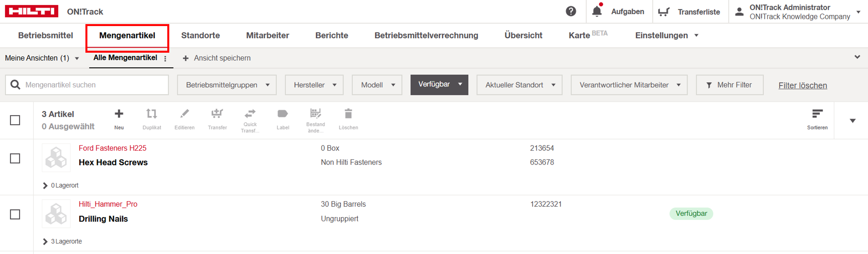
Task: Click the Löschen trash icon
Action: pos(348,114)
